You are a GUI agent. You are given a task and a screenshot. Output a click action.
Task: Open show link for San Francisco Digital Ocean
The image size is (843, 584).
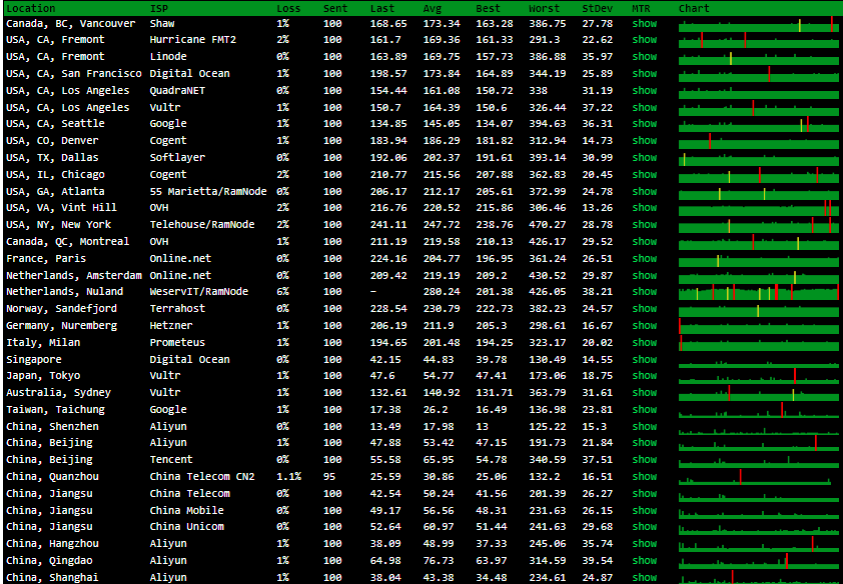(x=644, y=74)
